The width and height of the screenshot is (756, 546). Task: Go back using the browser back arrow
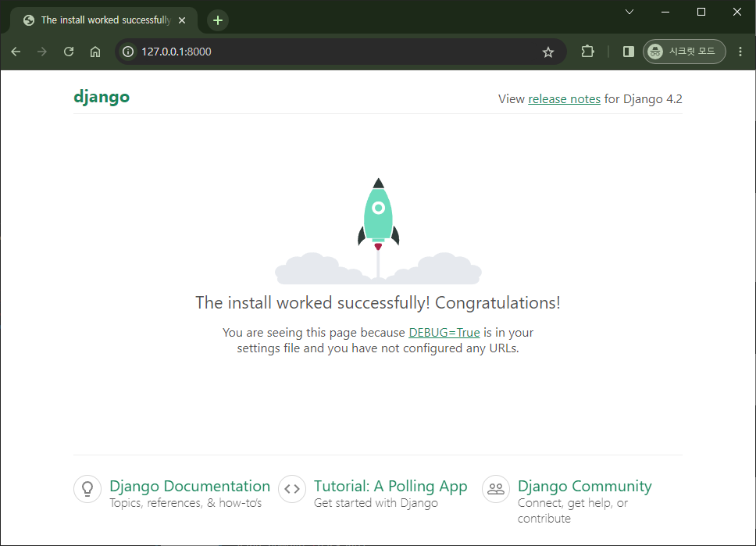(x=16, y=52)
